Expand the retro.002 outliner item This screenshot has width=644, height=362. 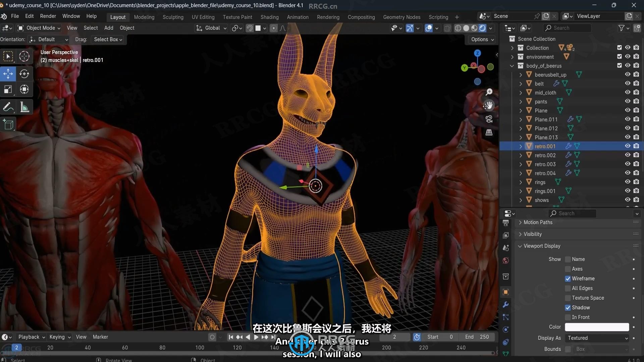click(x=521, y=155)
